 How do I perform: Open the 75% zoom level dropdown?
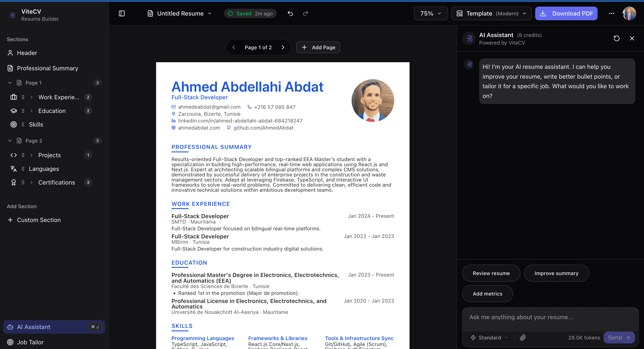430,13
